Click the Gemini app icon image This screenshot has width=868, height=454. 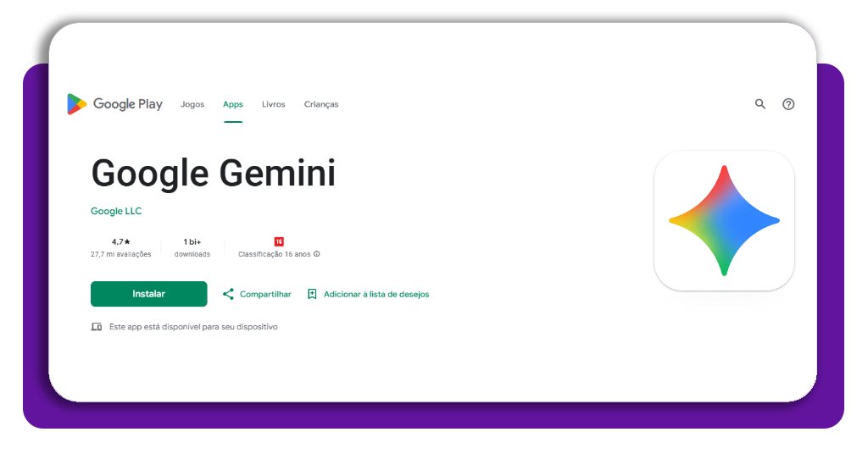coord(724,220)
